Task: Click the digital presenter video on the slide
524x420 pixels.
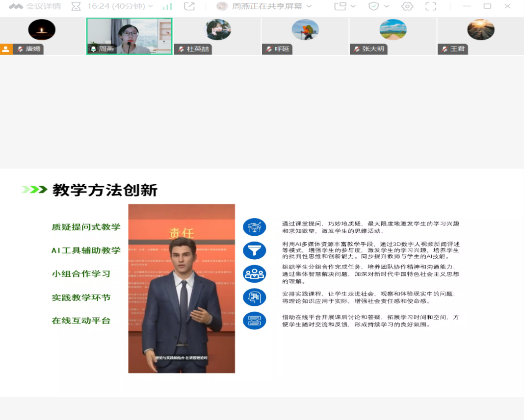Action: click(182, 289)
